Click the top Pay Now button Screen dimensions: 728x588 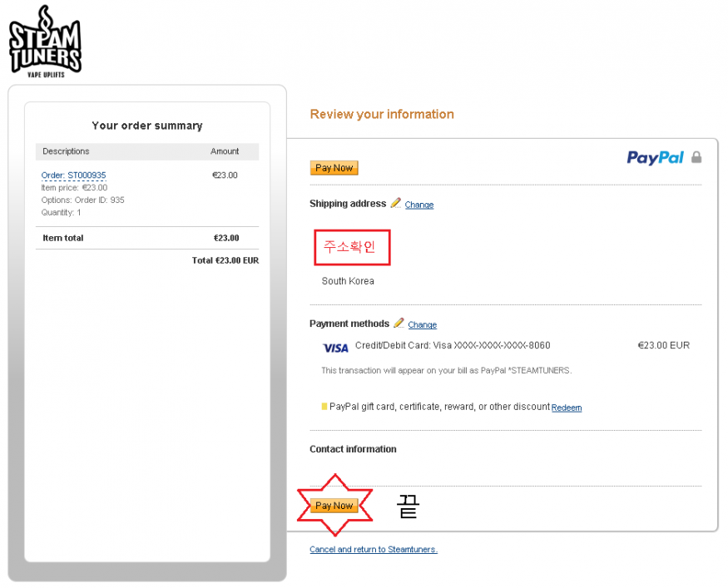pyautogui.click(x=334, y=168)
